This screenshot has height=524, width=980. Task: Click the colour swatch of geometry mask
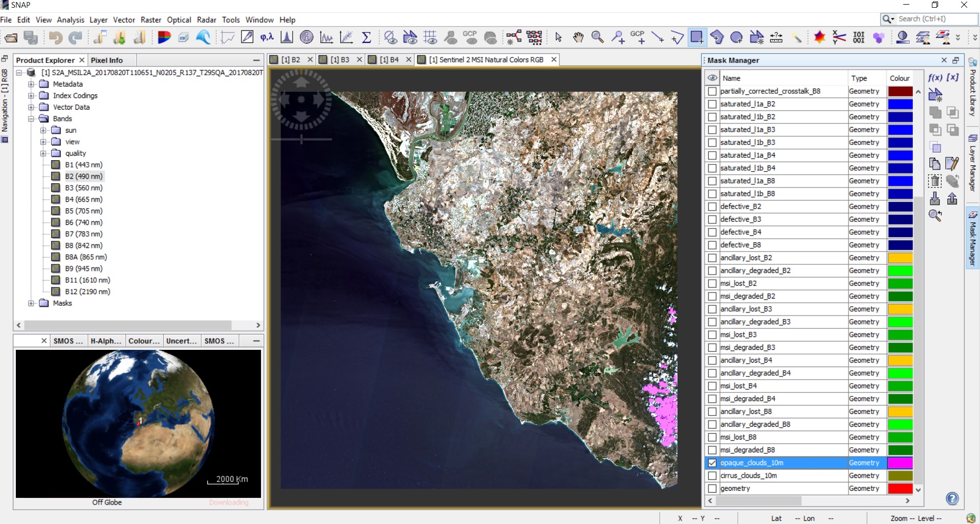[x=900, y=488]
